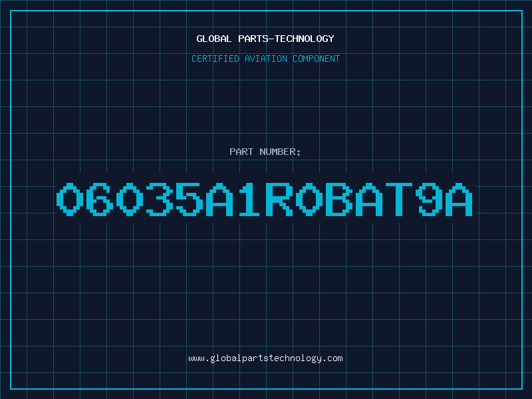Click the word NUMBER: in the label

pos(280,152)
